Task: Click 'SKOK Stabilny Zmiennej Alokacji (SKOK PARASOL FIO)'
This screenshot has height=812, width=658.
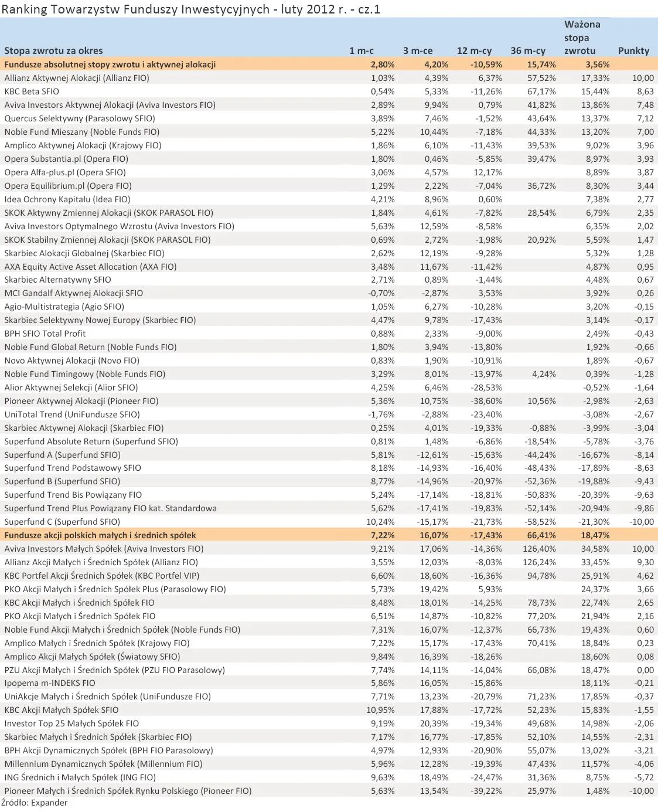Action: (108, 240)
